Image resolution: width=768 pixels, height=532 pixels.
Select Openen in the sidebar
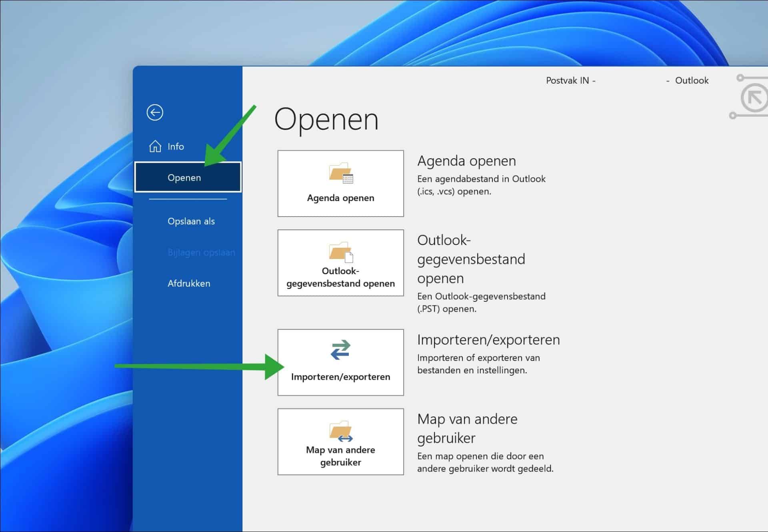pos(188,177)
